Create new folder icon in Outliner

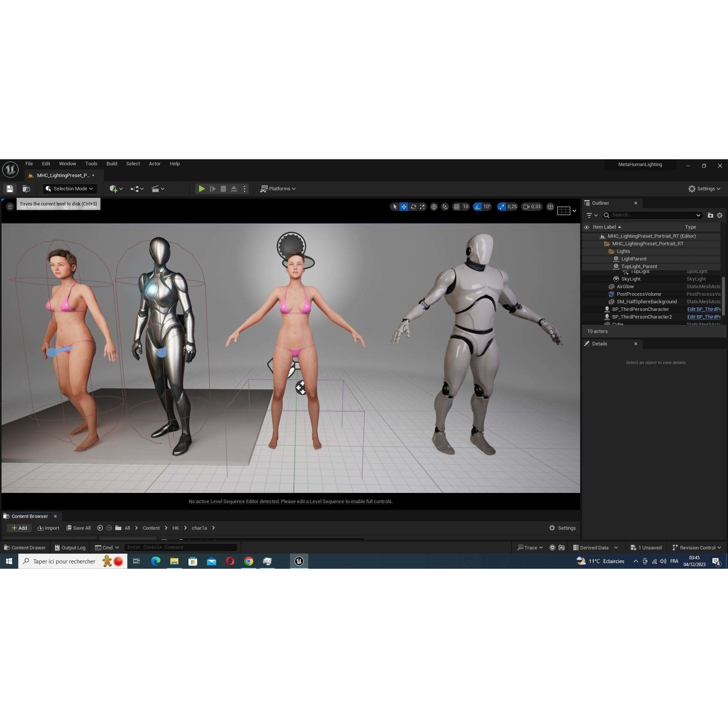coord(710,215)
